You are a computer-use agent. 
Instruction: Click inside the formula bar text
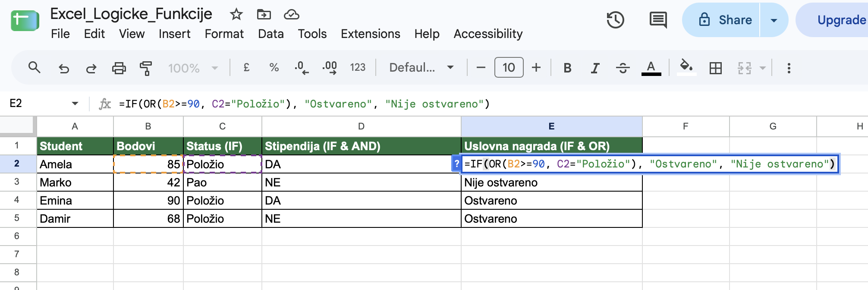[x=305, y=104]
